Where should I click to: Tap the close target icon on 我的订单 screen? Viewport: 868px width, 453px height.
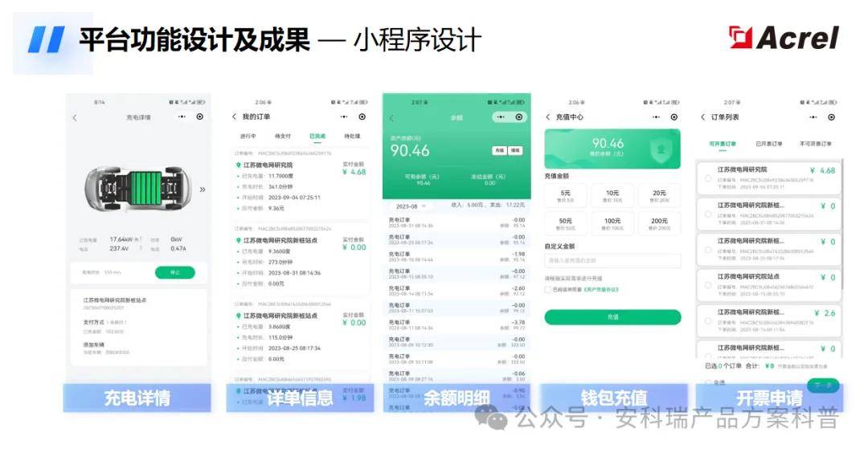(362, 116)
